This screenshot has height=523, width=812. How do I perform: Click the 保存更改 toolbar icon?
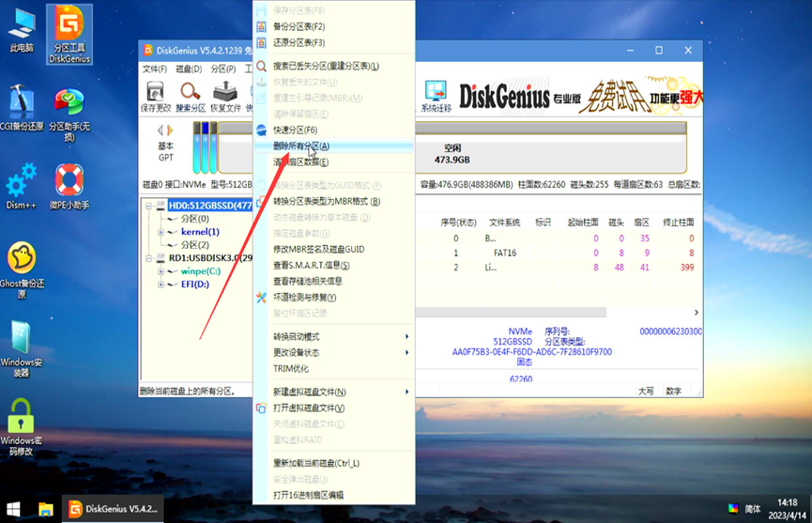click(x=155, y=96)
